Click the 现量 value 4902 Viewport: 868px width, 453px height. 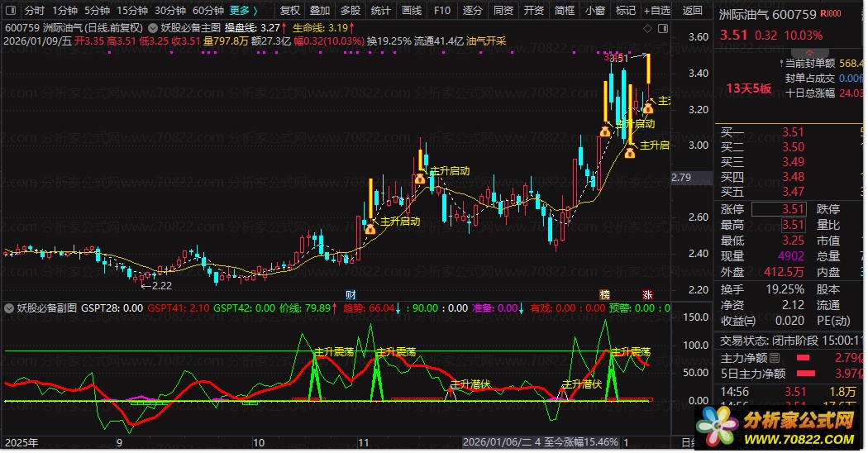point(790,256)
